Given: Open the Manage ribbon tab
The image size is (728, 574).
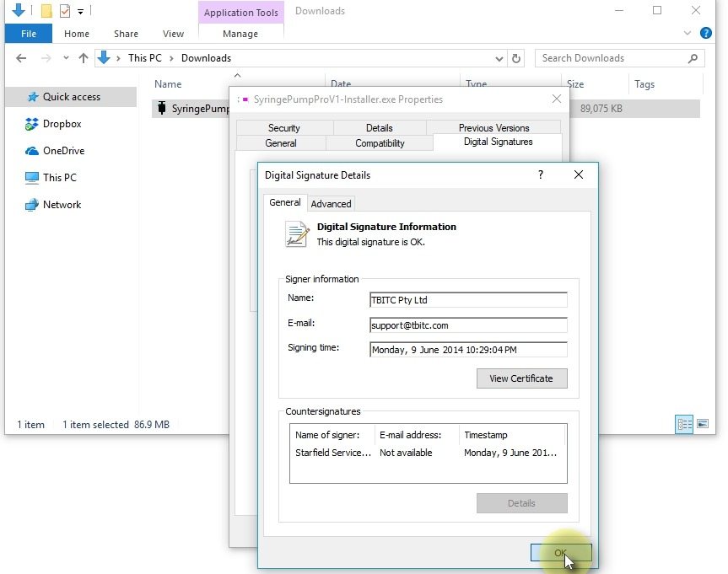Looking at the screenshot, I should (x=240, y=34).
